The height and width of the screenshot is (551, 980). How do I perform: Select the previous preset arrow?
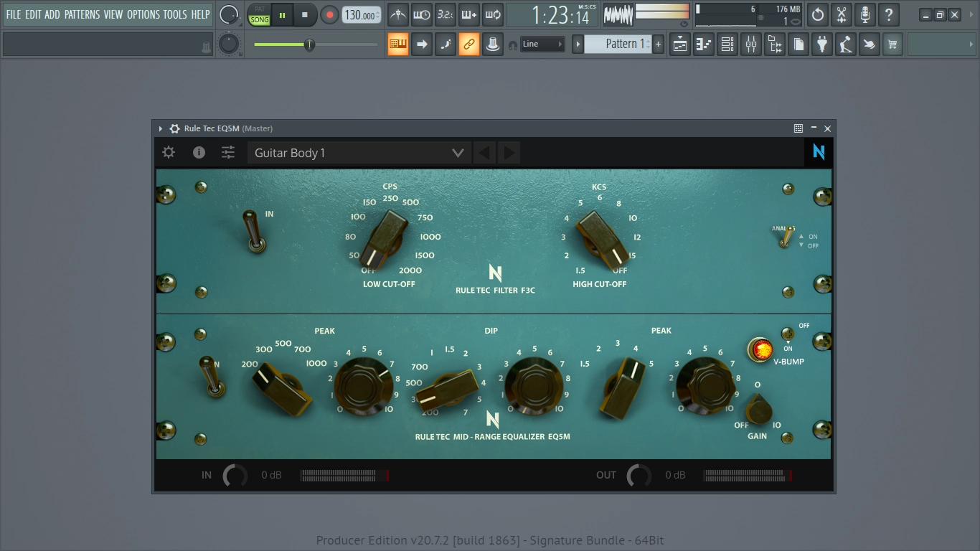(x=484, y=153)
